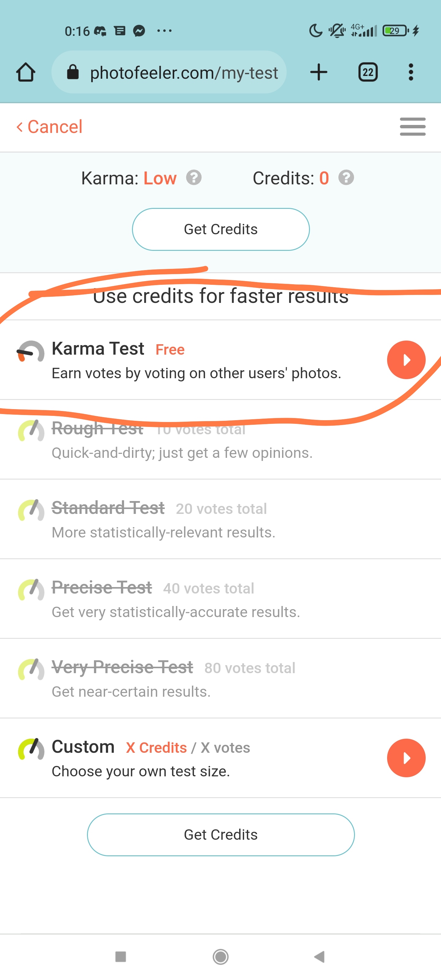Tap the Credits help question icon

[x=346, y=178]
